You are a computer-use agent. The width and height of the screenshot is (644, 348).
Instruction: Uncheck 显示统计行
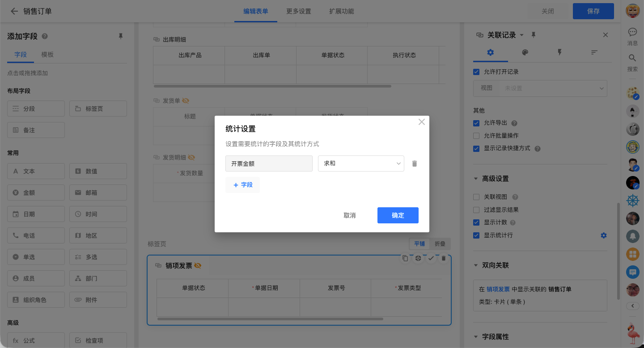pos(476,235)
